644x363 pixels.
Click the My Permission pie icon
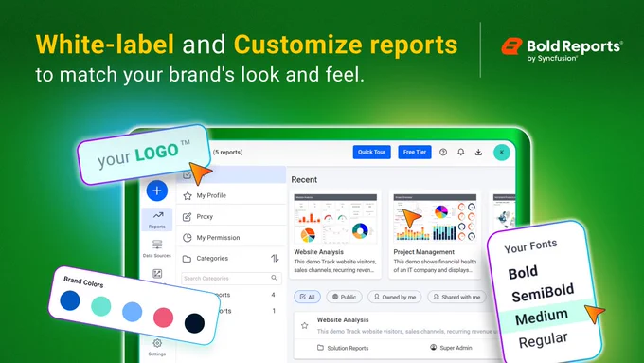(187, 238)
